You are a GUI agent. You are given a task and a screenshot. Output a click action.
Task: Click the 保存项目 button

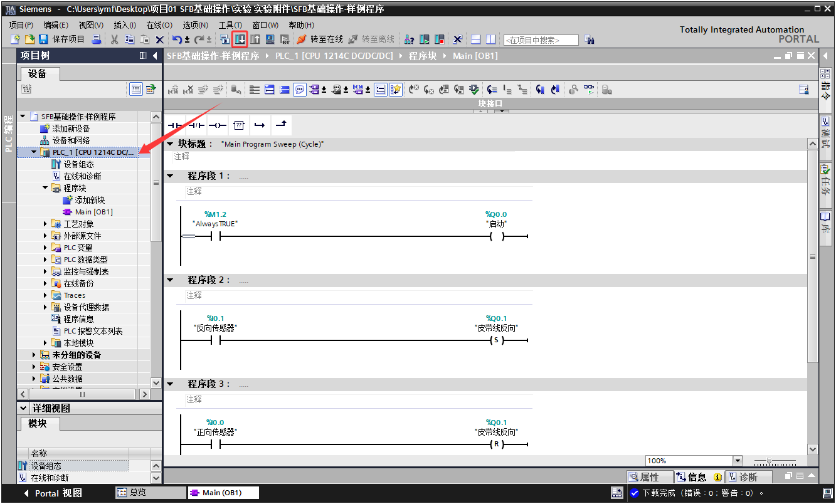pos(61,39)
